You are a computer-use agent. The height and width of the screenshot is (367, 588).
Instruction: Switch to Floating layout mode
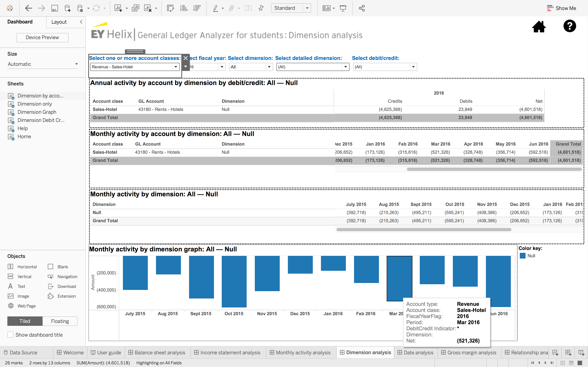(60, 321)
